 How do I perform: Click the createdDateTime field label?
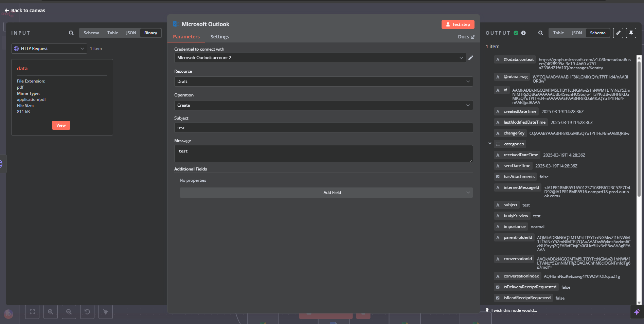click(x=520, y=111)
